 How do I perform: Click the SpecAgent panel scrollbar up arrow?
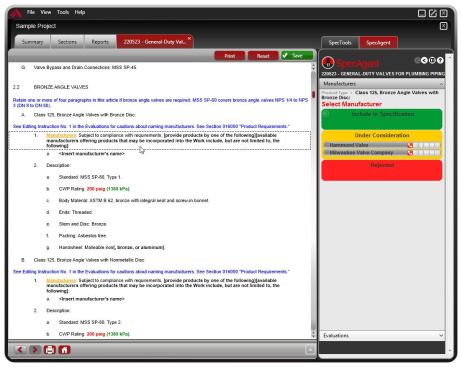(449, 57)
